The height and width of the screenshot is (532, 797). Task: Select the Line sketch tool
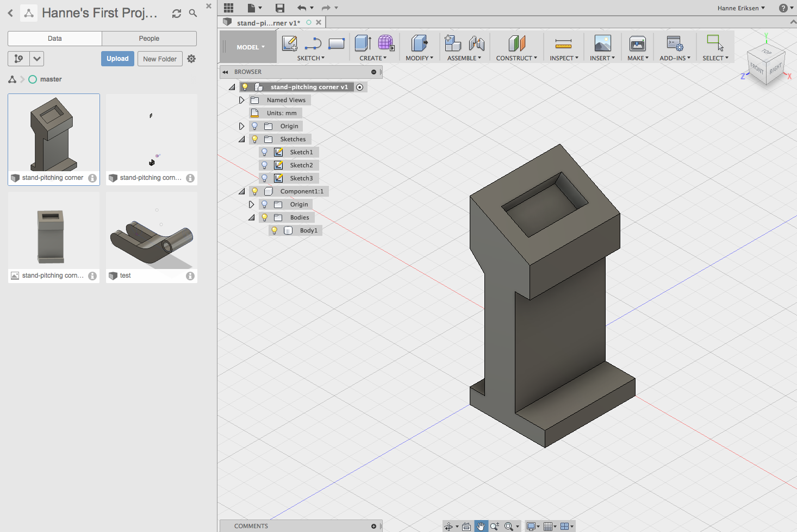pyautogui.click(x=313, y=43)
